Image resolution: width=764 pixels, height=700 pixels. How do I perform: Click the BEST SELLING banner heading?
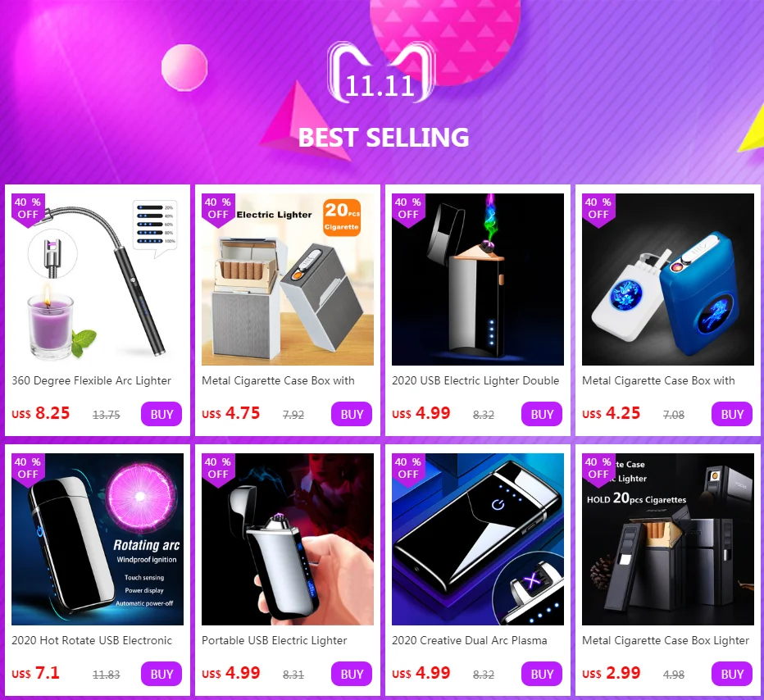click(384, 138)
